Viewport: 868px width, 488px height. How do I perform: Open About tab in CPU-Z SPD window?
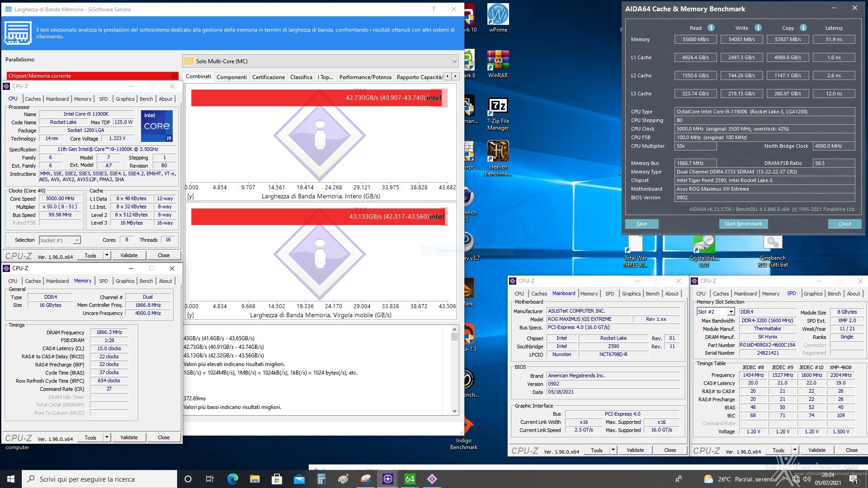coord(853,294)
